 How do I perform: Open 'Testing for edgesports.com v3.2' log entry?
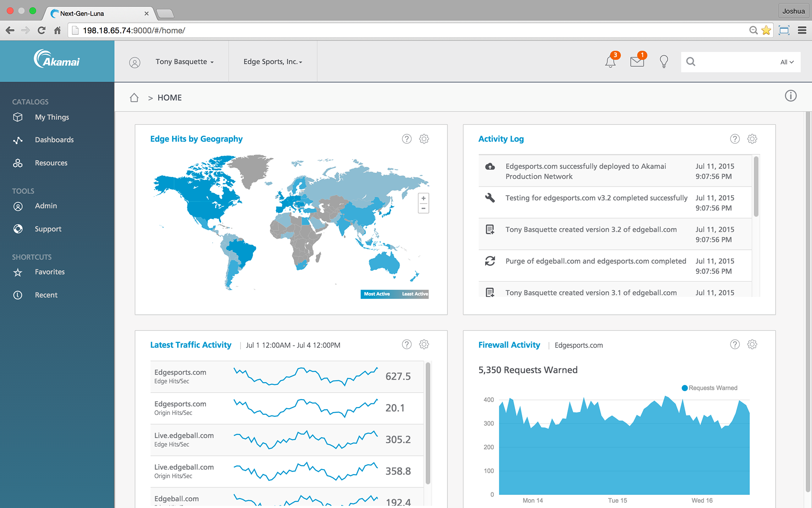[615, 202]
